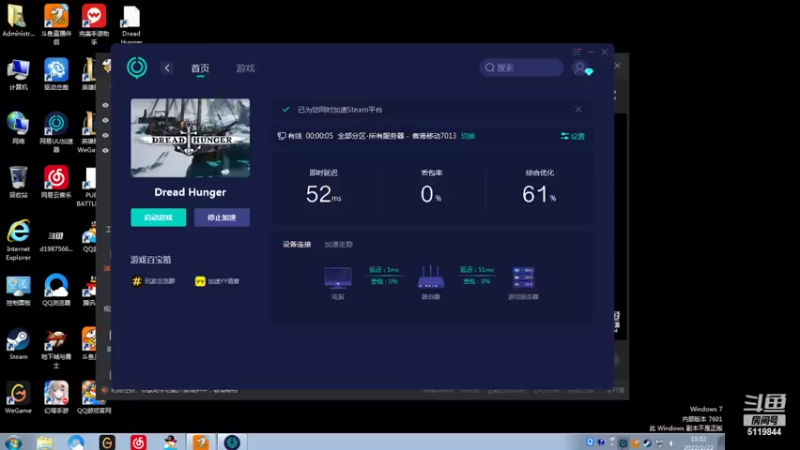Open the hamburger menu in the title bar

[x=577, y=52]
